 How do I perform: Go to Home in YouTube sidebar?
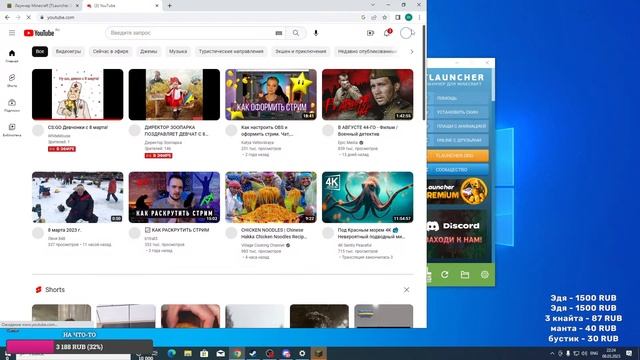(12, 56)
